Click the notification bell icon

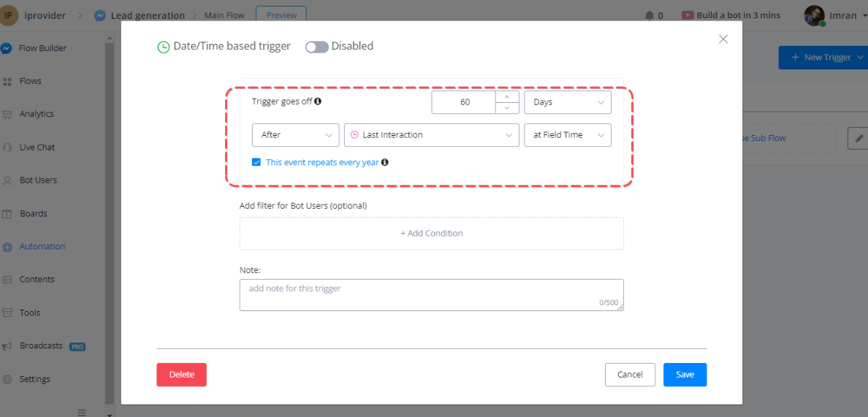[650, 15]
